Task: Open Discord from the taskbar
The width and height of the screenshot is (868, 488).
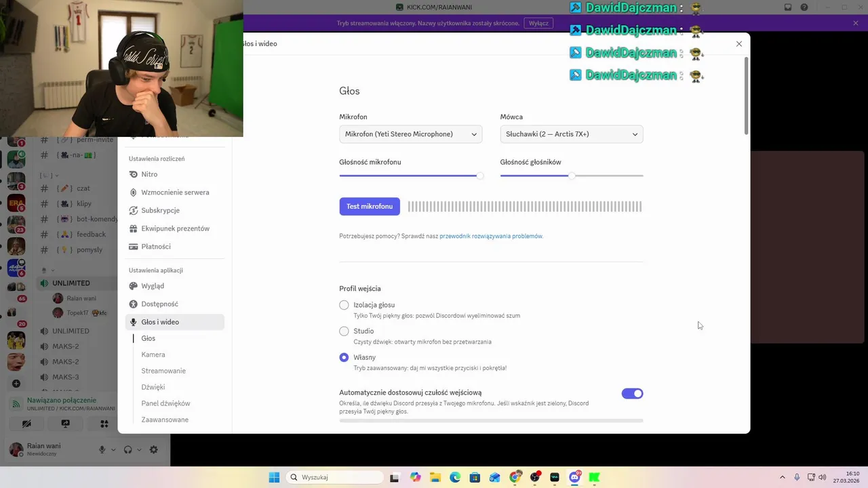Action: click(575, 477)
